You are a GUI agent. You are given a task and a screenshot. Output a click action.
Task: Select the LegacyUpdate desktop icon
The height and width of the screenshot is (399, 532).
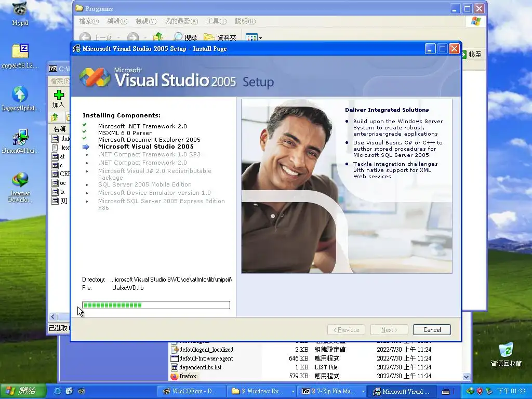[x=20, y=98]
